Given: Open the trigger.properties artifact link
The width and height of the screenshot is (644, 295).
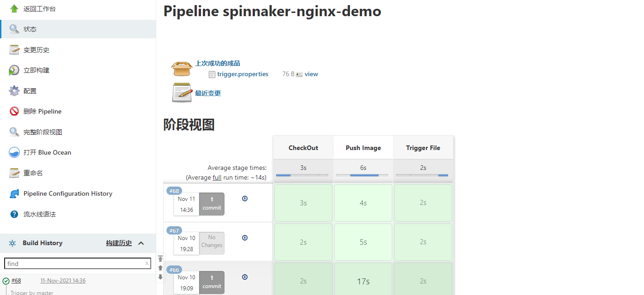Looking at the screenshot, I should coord(243,74).
